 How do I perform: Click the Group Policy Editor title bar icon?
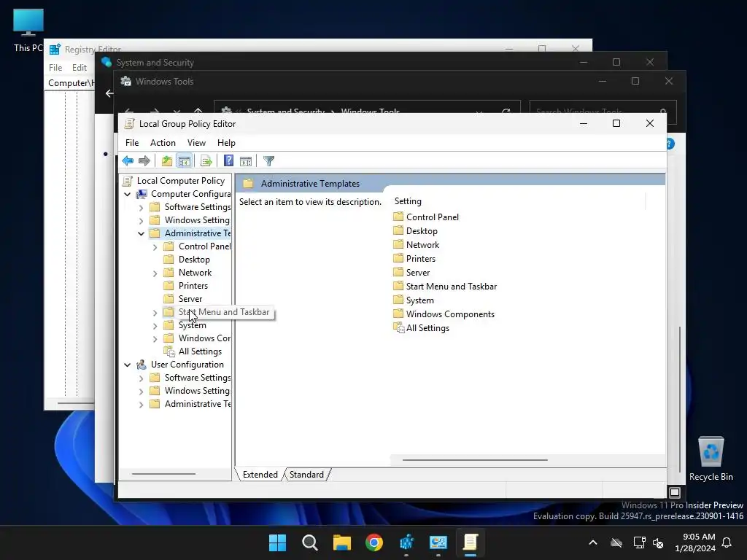click(128, 124)
